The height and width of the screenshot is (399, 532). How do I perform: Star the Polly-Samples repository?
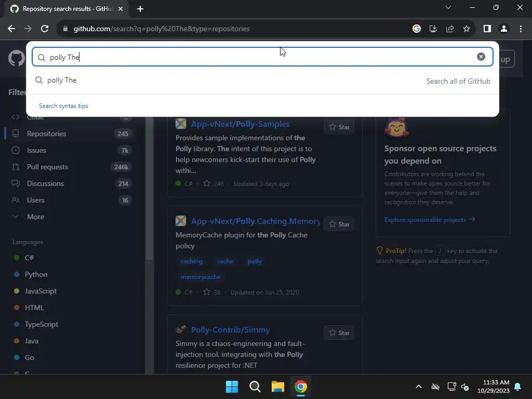tap(339, 127)
